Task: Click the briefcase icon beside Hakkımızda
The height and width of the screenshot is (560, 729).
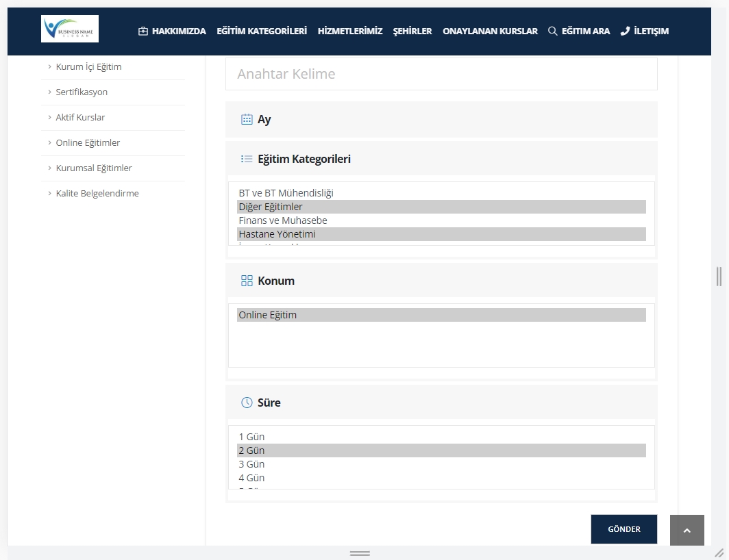Action: click(x=143, y=31)
